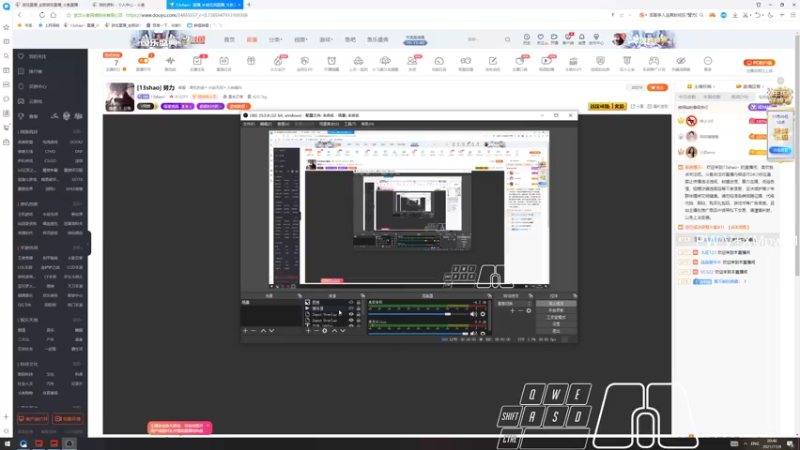The height and width of the screenshot is (450, 800).
Task: Click the notification bell icon in header
Action: tap(582, 37)
